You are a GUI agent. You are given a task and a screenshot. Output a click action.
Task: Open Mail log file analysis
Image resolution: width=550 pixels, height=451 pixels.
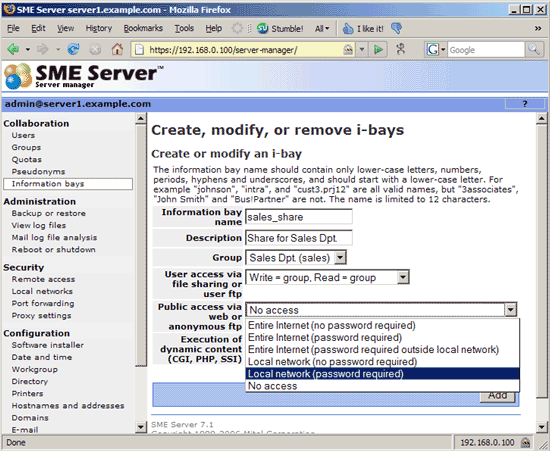point(54,237)
